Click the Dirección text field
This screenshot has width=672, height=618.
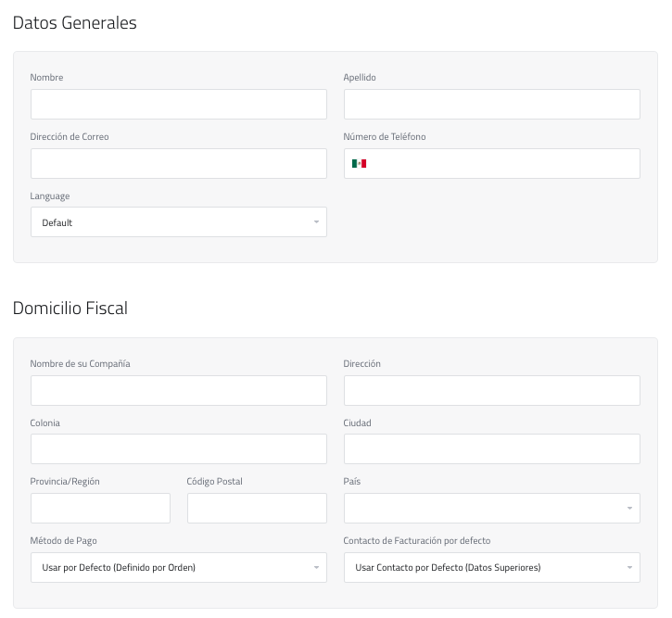coord(491,390)
